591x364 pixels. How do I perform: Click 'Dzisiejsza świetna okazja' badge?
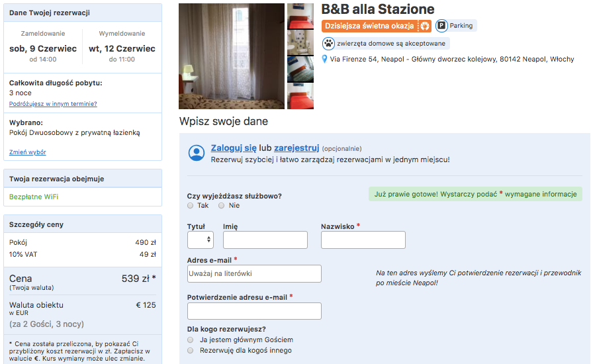[377, 26]
